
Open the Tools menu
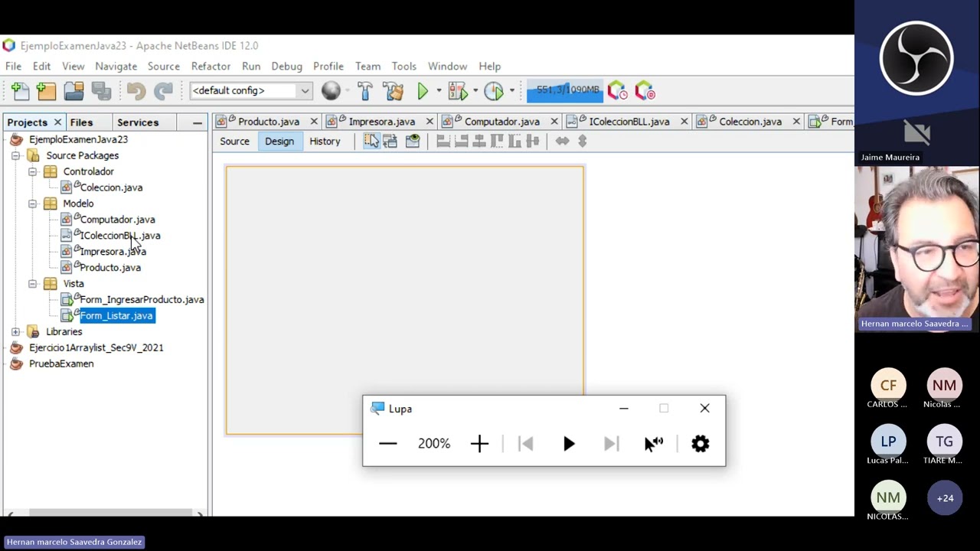[403, 67]
